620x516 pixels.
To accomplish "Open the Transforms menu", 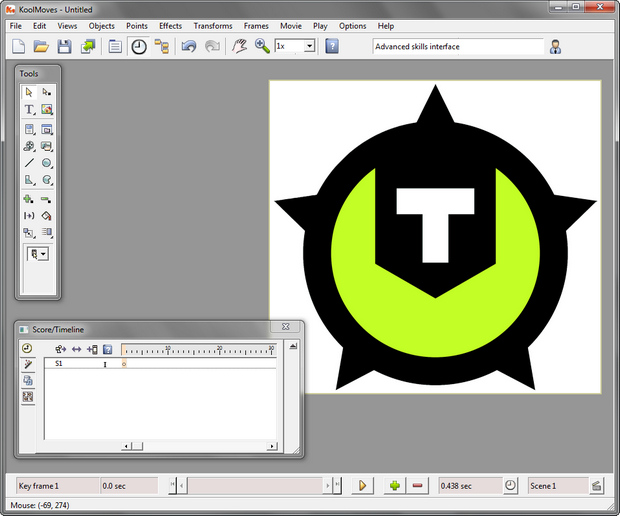I will (x=213, y=26).
